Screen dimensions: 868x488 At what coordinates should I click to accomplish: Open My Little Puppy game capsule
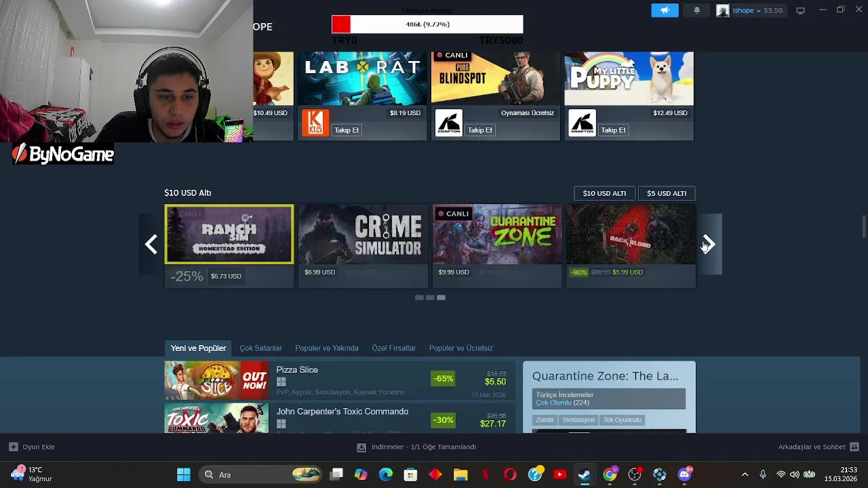click(x=629, y=79)
